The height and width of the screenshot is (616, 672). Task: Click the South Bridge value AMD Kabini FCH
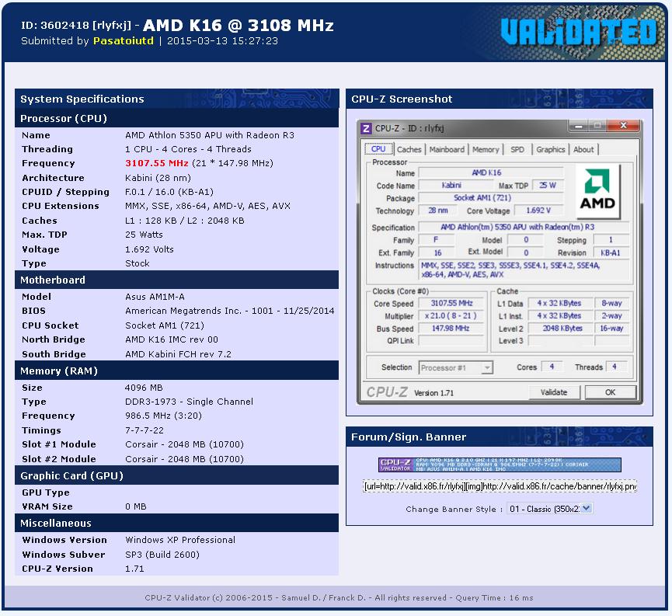click(178, 354)
